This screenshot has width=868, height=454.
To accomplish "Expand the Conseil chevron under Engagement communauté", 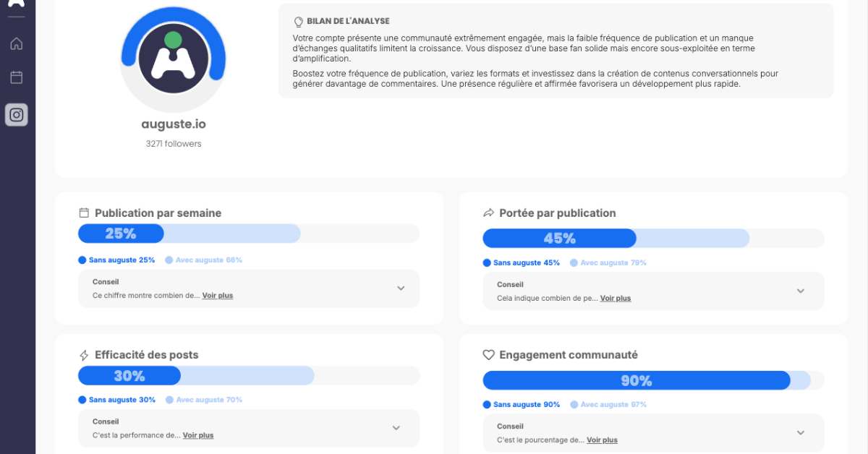I will click(x=801, y=432).
